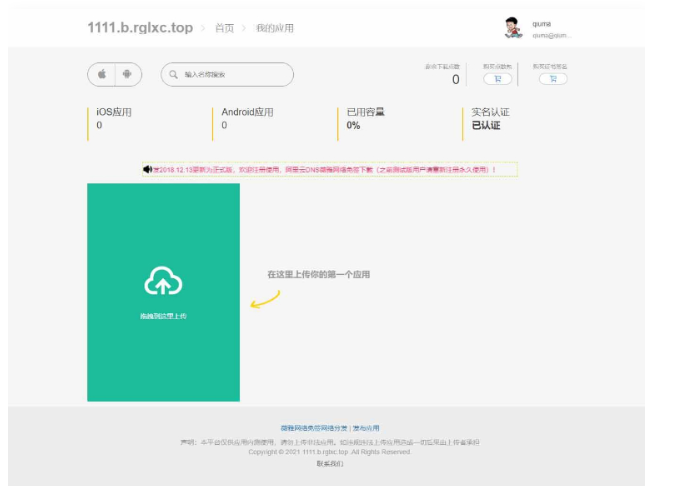
Task: Click the speaker announcement icon
Action: click(148, 170)
